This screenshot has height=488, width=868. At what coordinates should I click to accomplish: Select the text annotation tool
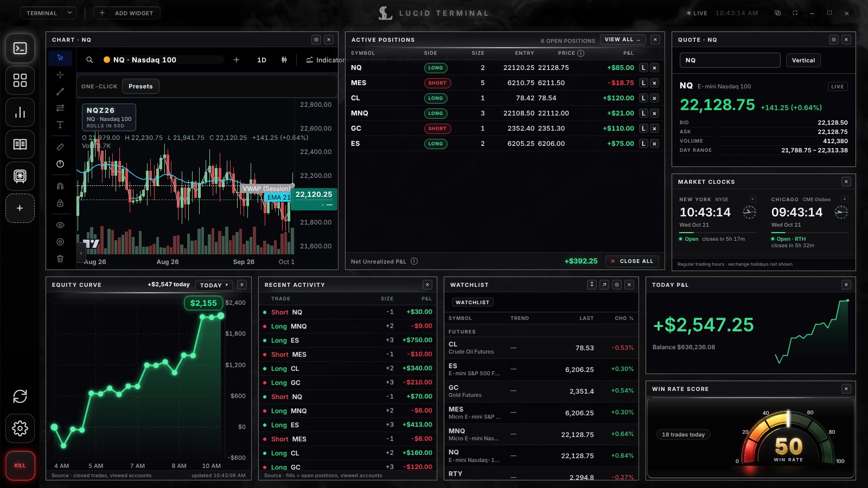pos(60,125)
